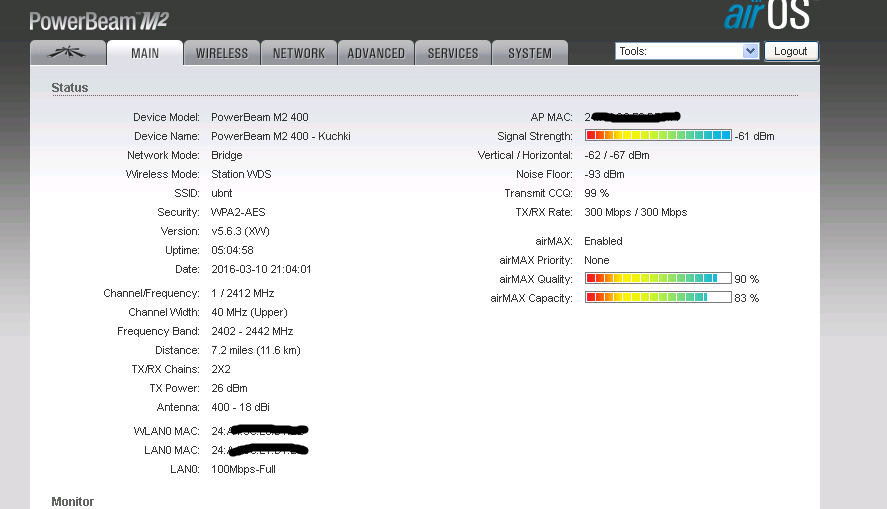Image resolution: width=887 pixels, height=509 pixels.
Task: Click Security value 'WPA2-AES'
Action: (x=238, y=212)
